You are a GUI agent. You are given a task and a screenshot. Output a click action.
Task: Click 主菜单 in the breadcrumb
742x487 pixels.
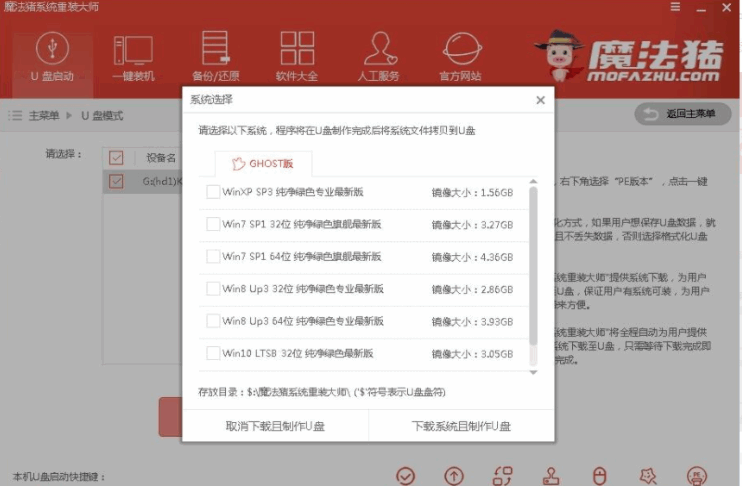point(44,115)
